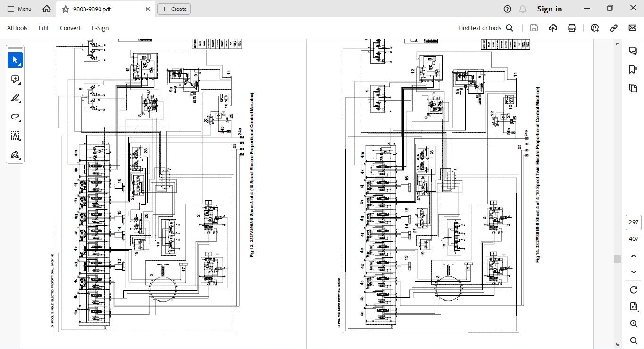Choose the Fill and sign pen tool

click(15, 155)
